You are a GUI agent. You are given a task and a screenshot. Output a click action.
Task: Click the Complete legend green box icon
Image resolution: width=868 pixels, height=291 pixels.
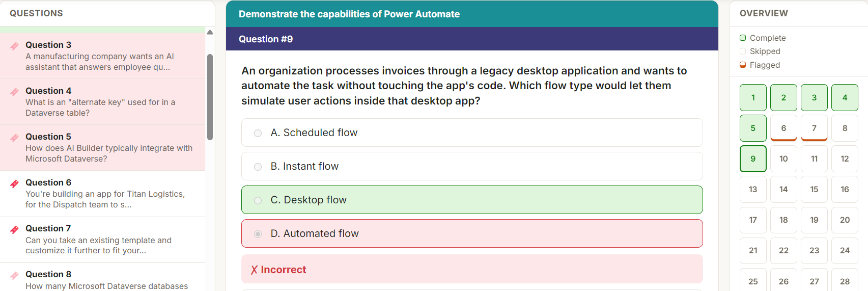[x=743, y=38]
